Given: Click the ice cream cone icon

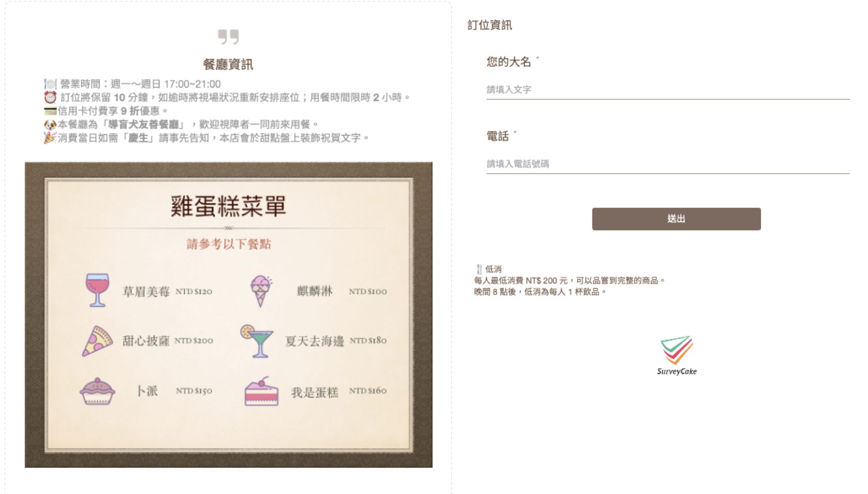Looking at the screenshot, I should click(x=261, y=291).
